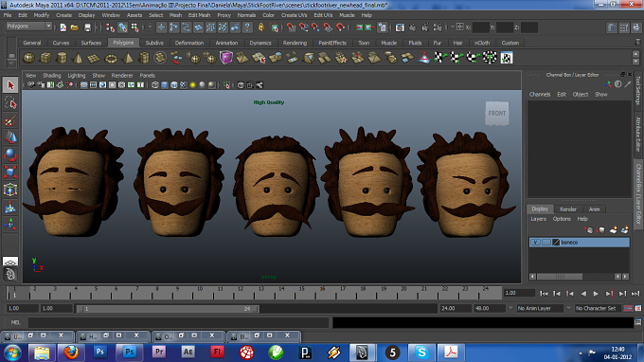Click the time range slider bar

click(x=168, y=309)
